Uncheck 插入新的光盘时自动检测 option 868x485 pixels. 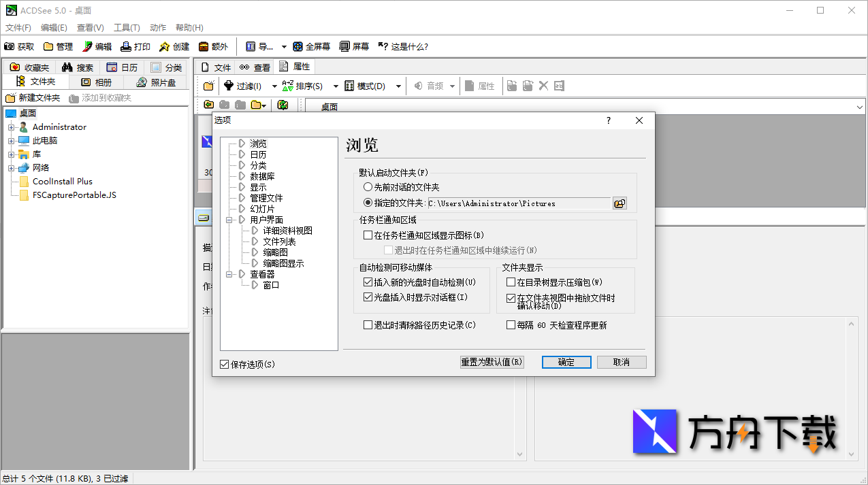tap(368, 283)
